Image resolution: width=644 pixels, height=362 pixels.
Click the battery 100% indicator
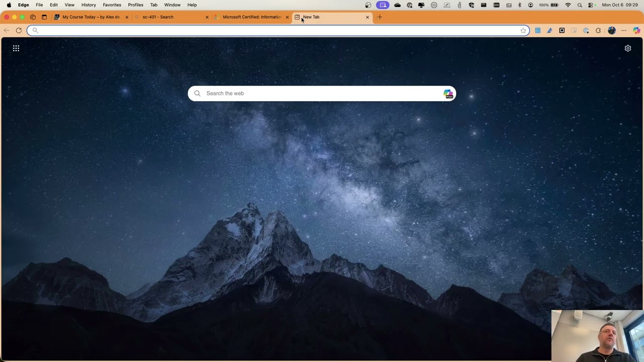point(549,5)
